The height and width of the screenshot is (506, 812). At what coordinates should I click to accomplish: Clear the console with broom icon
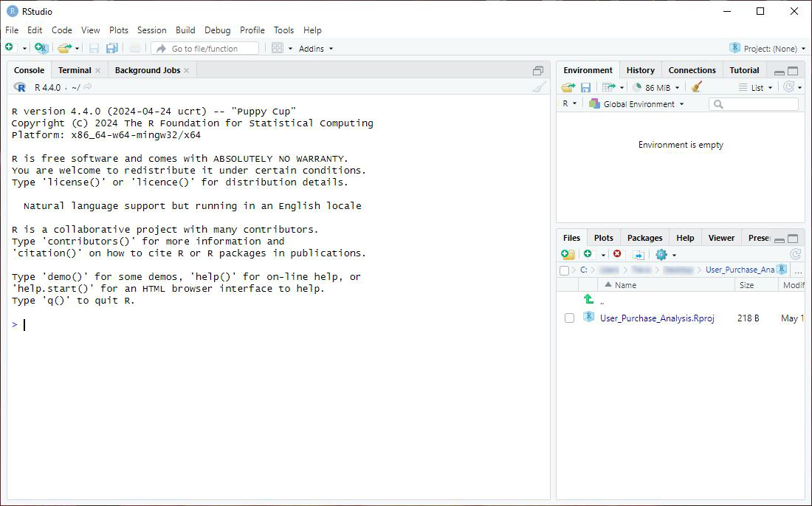pos(539,86)
